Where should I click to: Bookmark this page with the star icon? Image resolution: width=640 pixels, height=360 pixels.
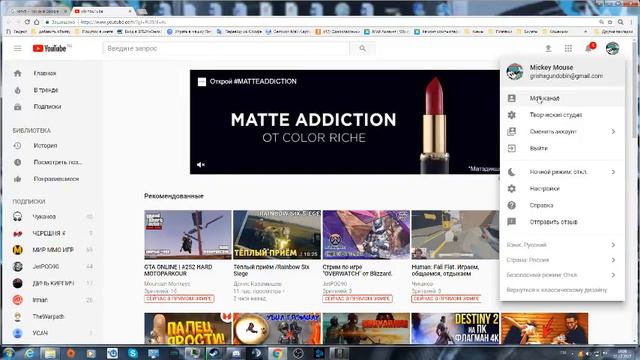[610, 22]
